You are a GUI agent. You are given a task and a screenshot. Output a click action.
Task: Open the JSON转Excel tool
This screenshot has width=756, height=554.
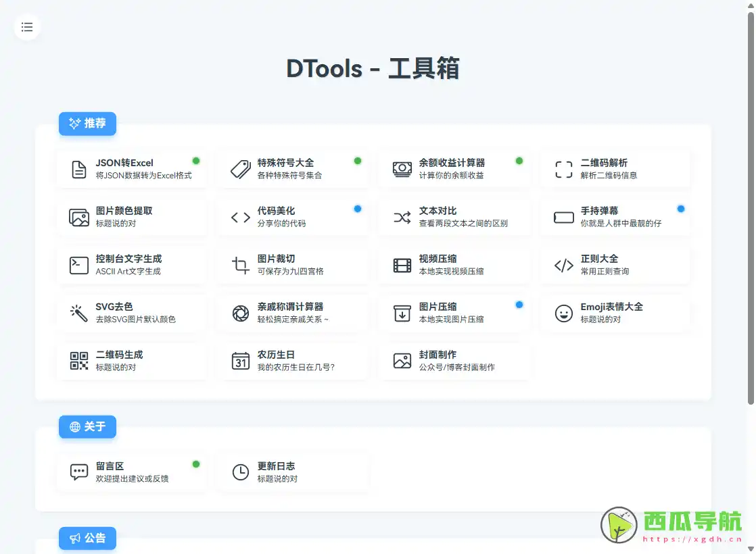pos(131,168)
